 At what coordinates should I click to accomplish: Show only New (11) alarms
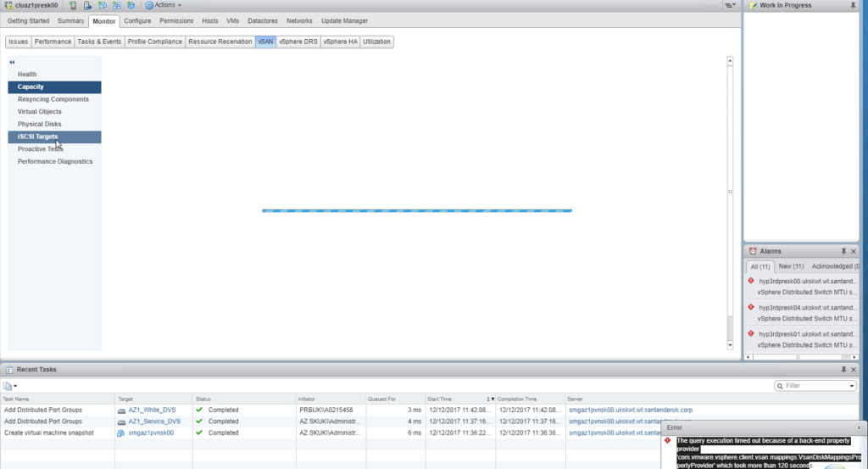pos(784,266)
